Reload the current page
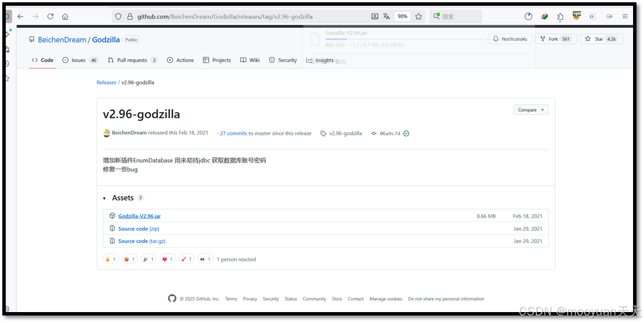 tap(51, 17)
